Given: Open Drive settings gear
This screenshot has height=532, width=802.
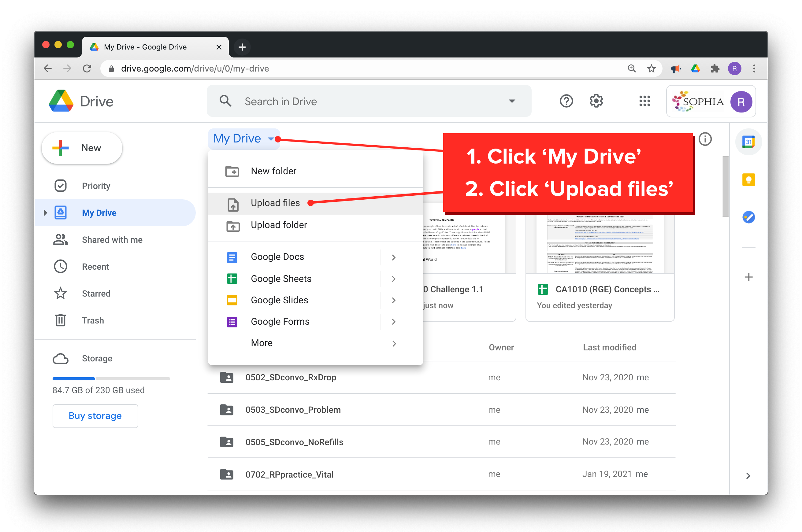Looking at the screenshot, I should 596,101.
